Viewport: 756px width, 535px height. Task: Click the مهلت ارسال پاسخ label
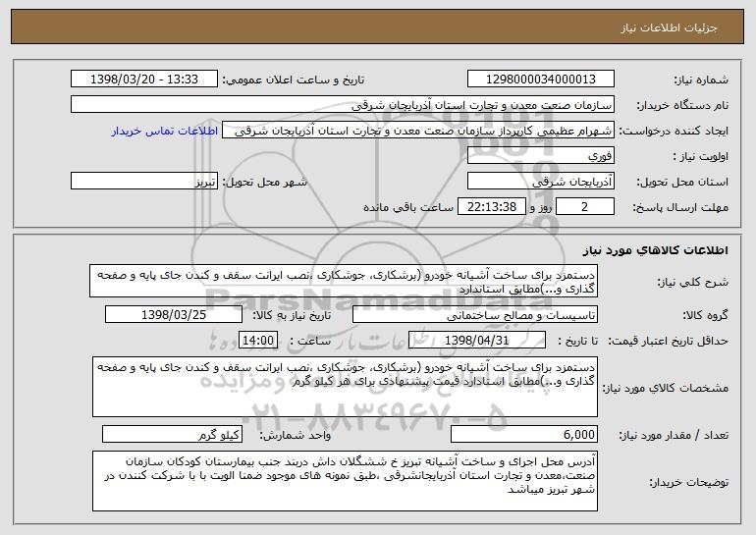tap(680, 207)
